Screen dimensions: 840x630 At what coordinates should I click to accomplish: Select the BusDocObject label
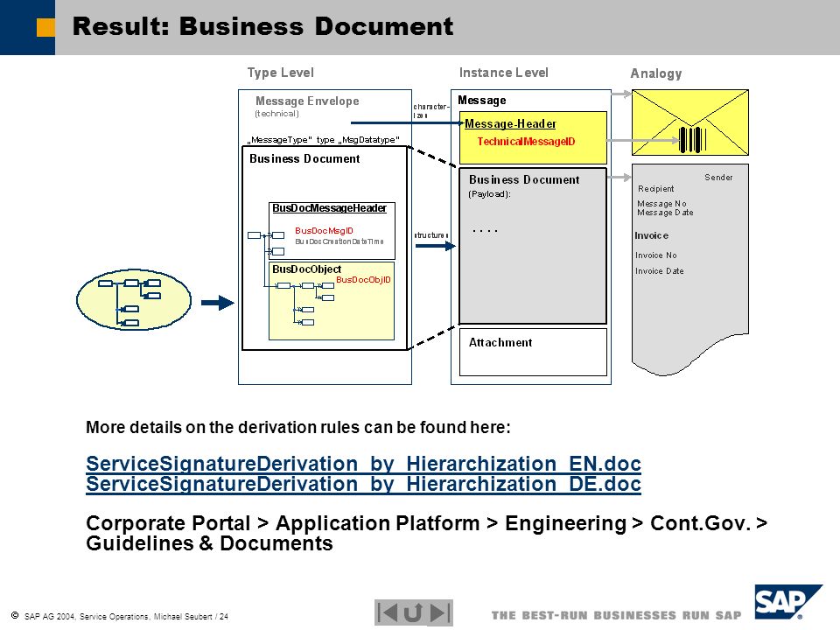coord(306,269)
